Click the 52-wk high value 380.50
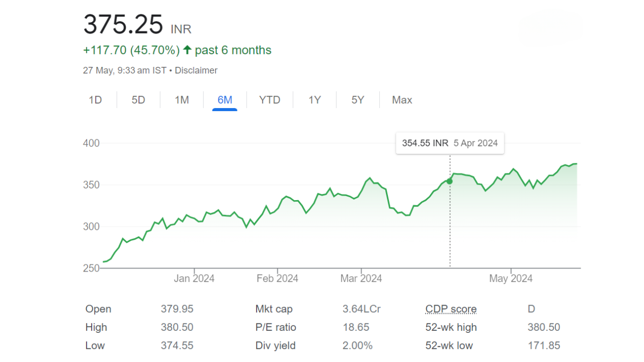The height and width of the screenshot is (362, 644). [x=544, y=327]
